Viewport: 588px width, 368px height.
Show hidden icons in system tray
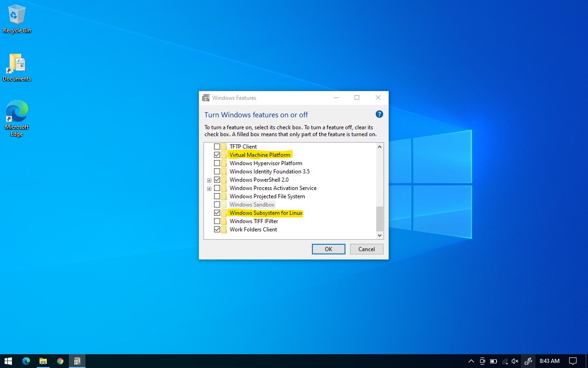tap(471, 361)
